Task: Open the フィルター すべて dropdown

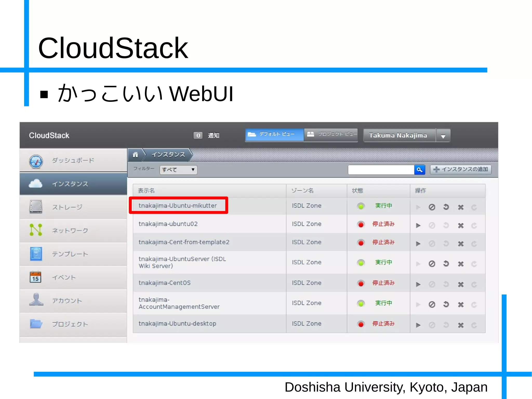Action: click(178, 170)
